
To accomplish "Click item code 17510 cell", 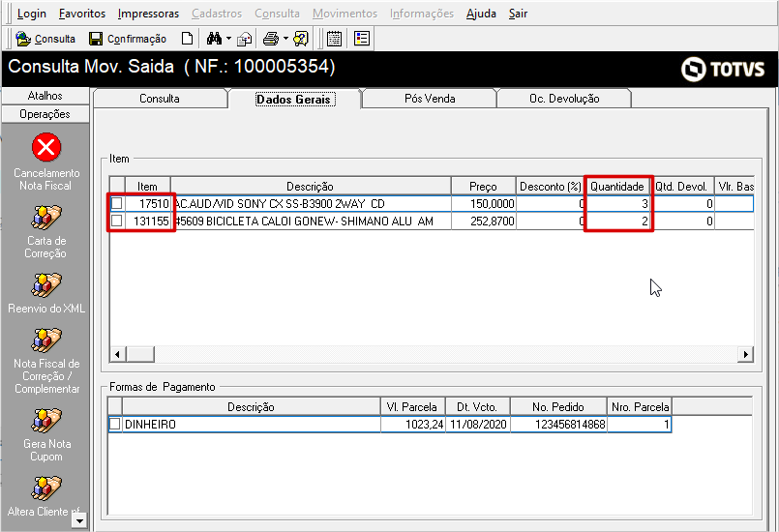I will pyautogui.click(x=148, y=204).
